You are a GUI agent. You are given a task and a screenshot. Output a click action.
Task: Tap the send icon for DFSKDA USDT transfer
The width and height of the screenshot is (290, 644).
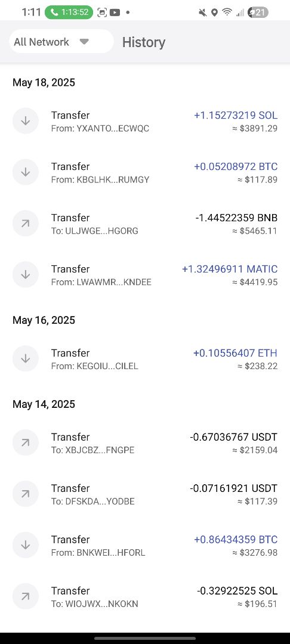click(x=26, y=494)
